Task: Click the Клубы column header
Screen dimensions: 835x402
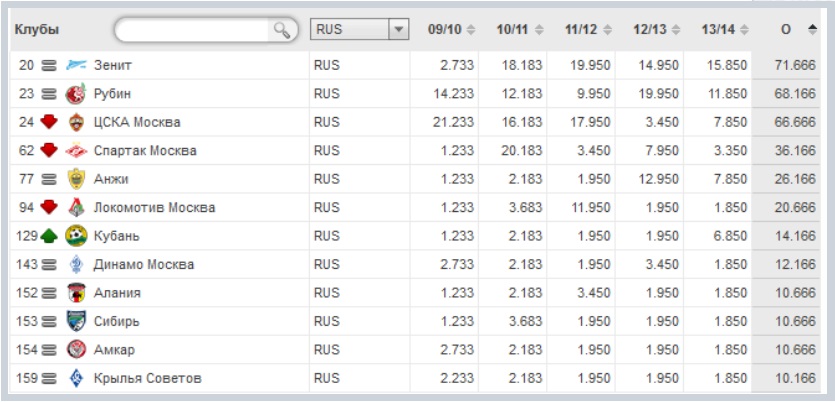Action: 37,30
